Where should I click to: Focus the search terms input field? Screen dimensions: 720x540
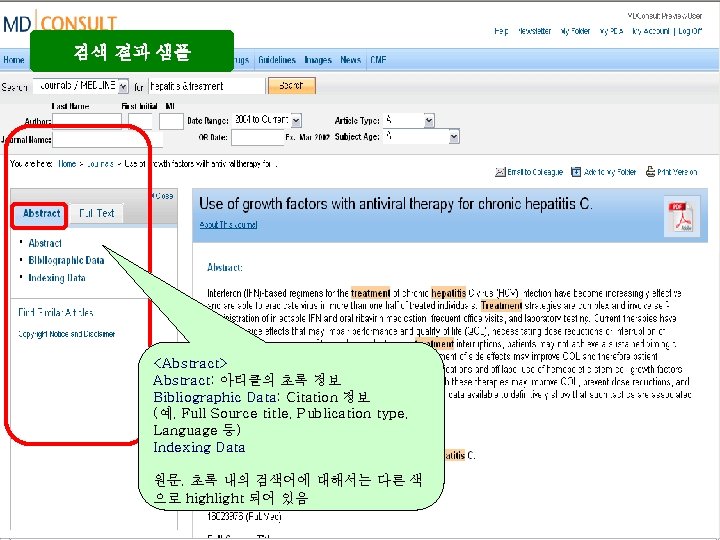coord(206,86)
